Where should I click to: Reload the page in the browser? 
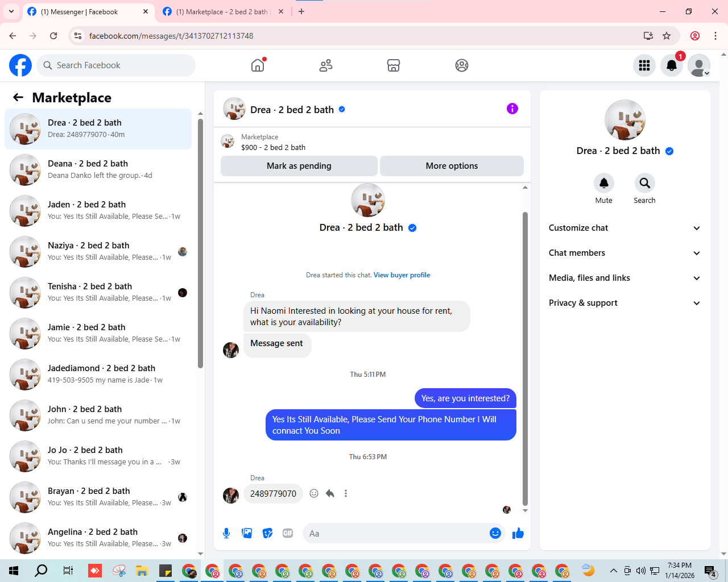pos(53,36)
